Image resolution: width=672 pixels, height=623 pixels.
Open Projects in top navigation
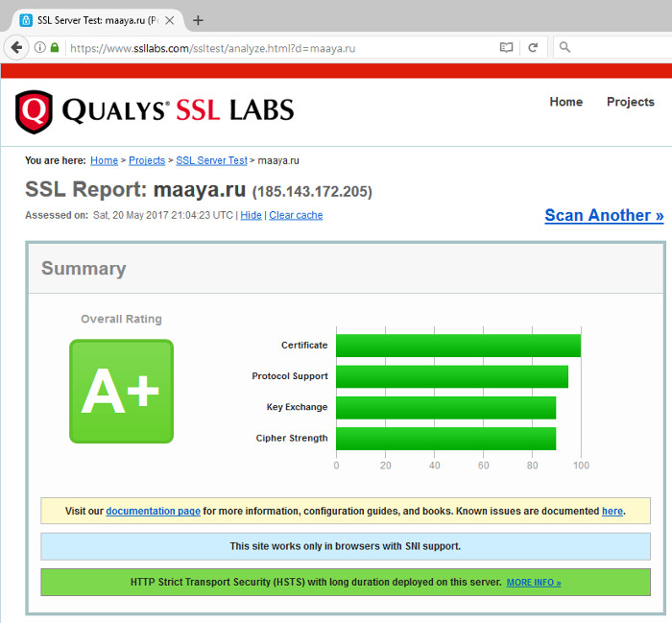[631, 102]
